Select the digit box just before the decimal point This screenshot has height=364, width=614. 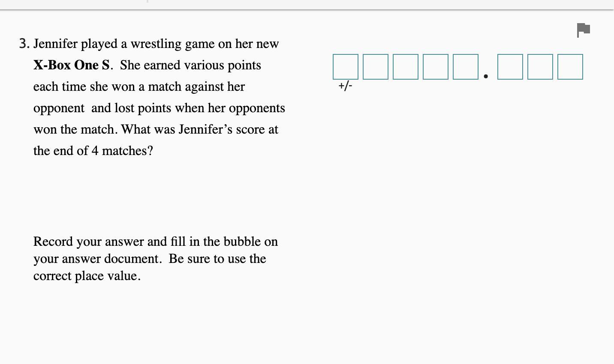click(x=466, y=67)
